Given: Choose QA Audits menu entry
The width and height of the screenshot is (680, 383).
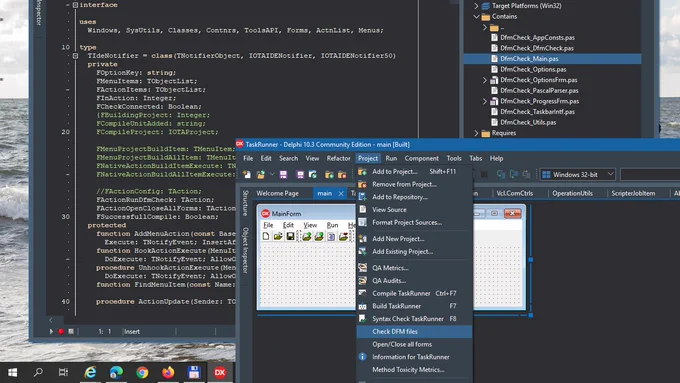Looking at the screenshot, I should pos(414,281).
